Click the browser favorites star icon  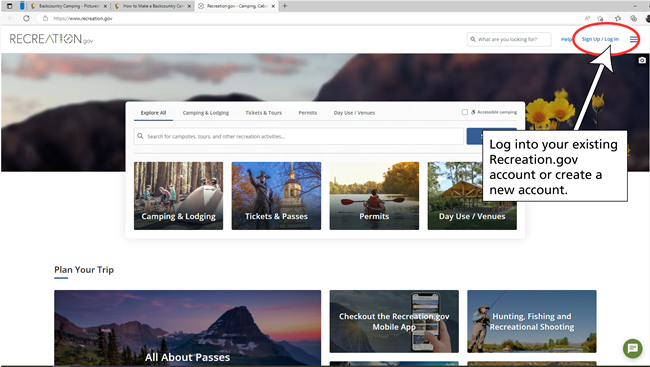[618, 18]
